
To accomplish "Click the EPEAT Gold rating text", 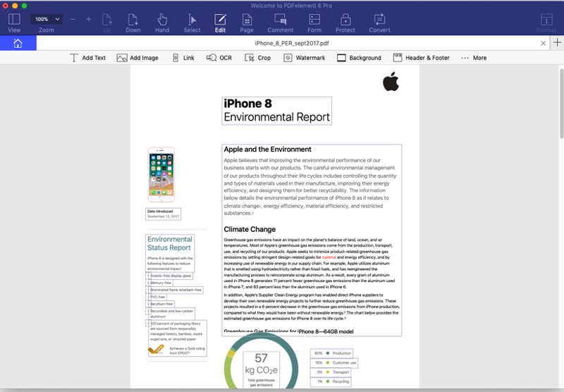I will [187, 351].
